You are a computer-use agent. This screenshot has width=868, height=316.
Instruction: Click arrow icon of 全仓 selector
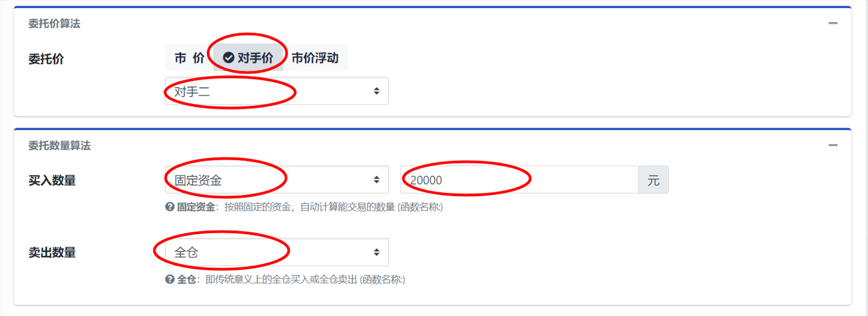[x=377, y=252]
